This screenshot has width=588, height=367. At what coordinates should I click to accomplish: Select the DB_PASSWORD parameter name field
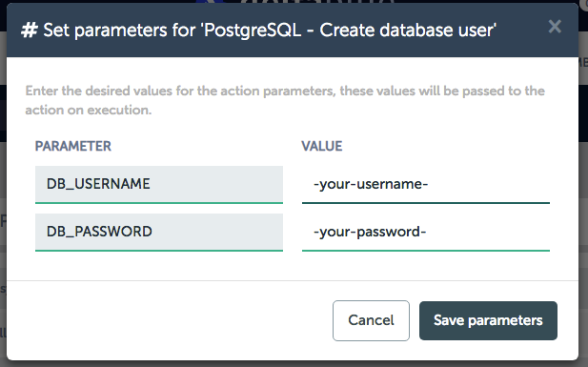click(159, 233)
